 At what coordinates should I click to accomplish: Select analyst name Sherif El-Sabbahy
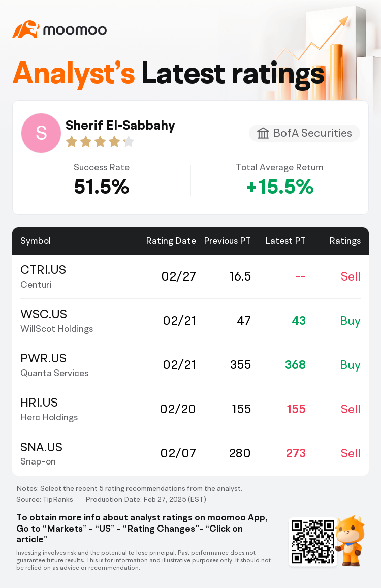pos(120,125)
